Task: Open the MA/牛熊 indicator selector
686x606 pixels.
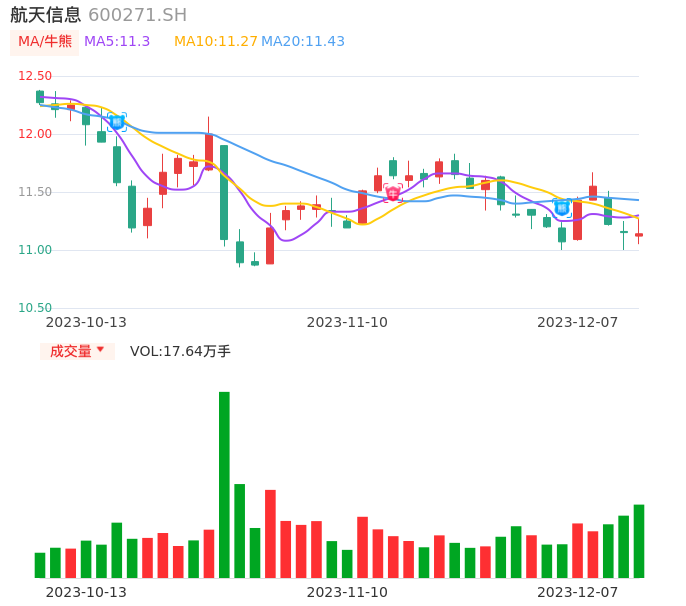Action: tap(45, 42)
